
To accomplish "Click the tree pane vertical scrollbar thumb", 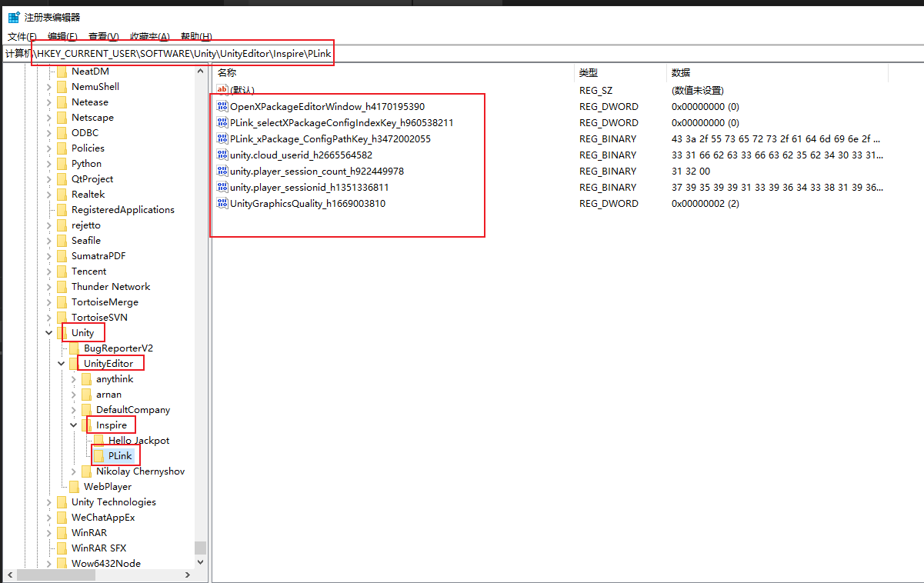I will click(200, 548).
